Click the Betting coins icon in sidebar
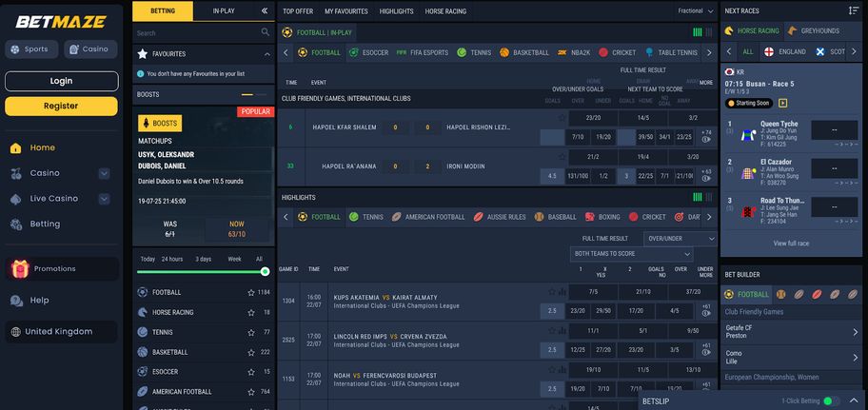Viewport: 868px width, 410px height. pos(16,225)
